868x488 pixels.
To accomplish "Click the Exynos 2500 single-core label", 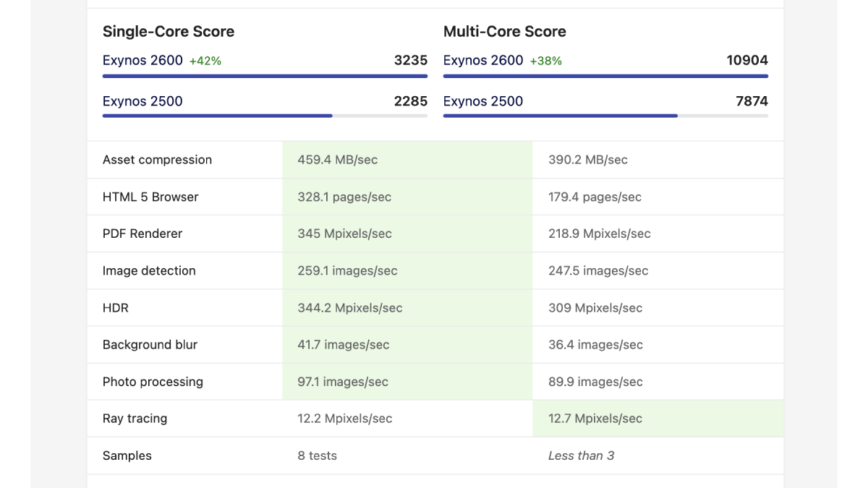I will (x=142, y=101).
